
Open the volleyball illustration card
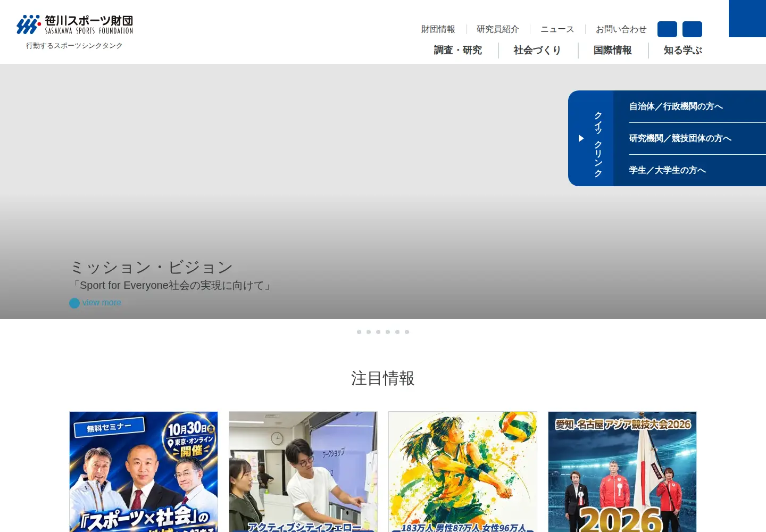pos(463,472)
